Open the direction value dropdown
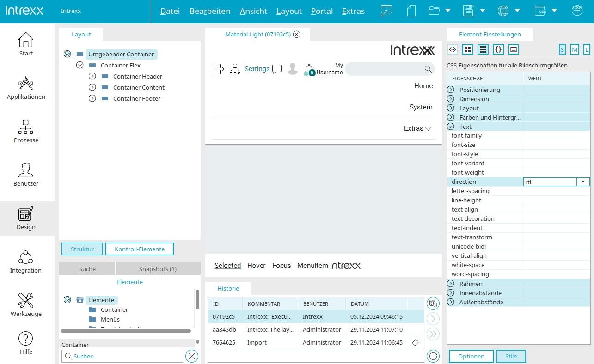This screenshot has height=364, width=594. coord(583,182)
